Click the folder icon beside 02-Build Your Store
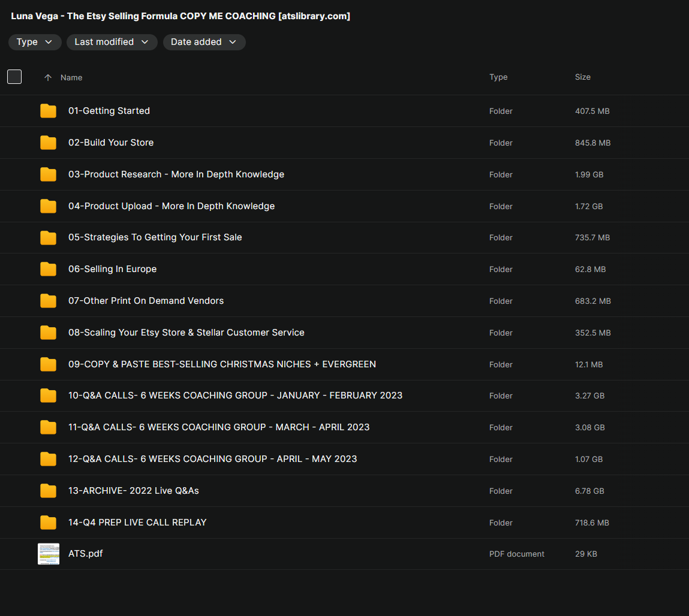Image resolution: width=689 pixels, height=616 pixels. [x=49, y=143]
